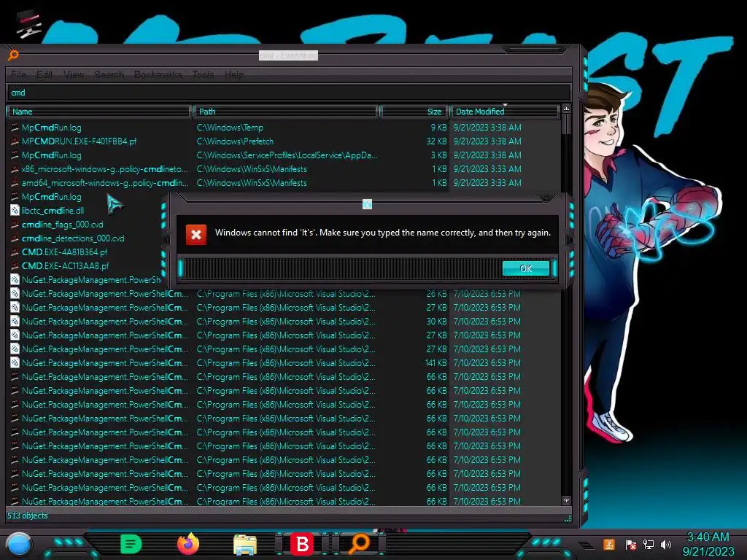Click file icon of CMD.EXE-4A81B364.pf

click(15, 252)
